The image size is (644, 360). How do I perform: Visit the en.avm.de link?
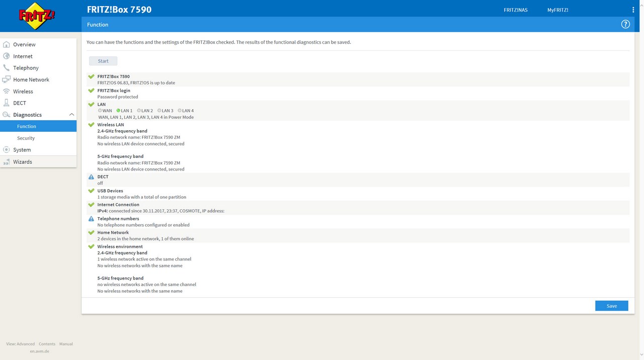pos(40,351)
